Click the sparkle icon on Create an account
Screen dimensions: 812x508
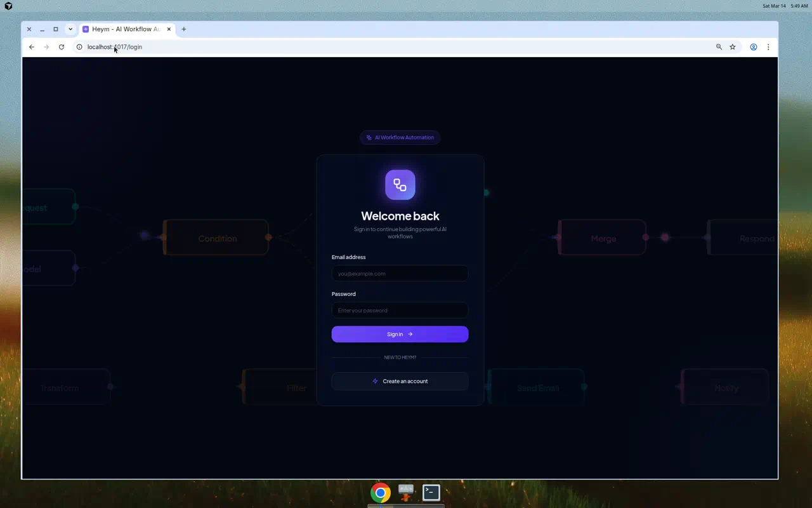(375, 381)
